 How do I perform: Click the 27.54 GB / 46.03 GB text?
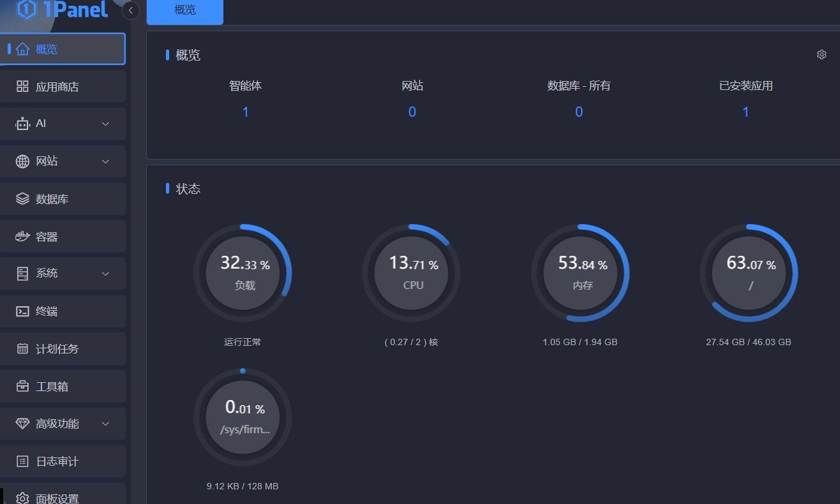click(x=749, y=342)
